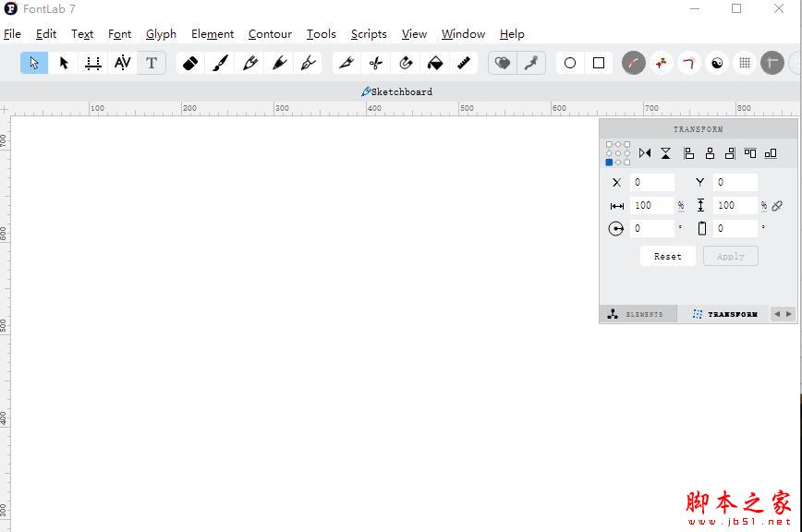Open the Font menu
The height and width of the screenshot is (532, 802).
click(120, 34)
